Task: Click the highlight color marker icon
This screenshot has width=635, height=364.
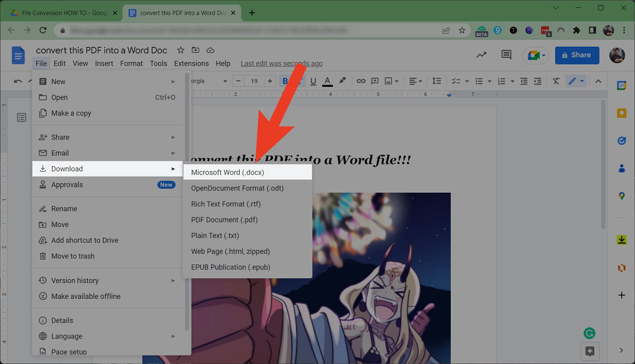Action: 342,81
